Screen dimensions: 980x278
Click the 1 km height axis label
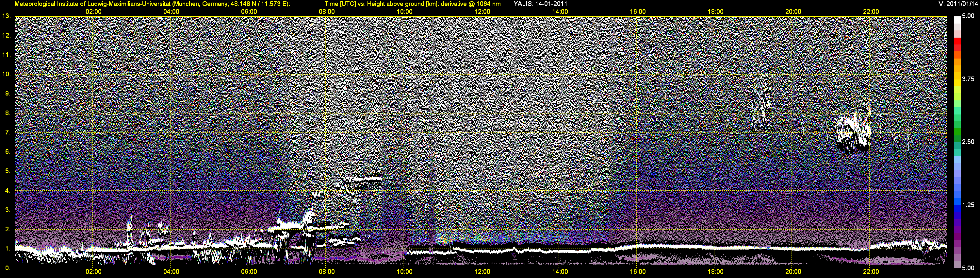[x=8, y=249]
